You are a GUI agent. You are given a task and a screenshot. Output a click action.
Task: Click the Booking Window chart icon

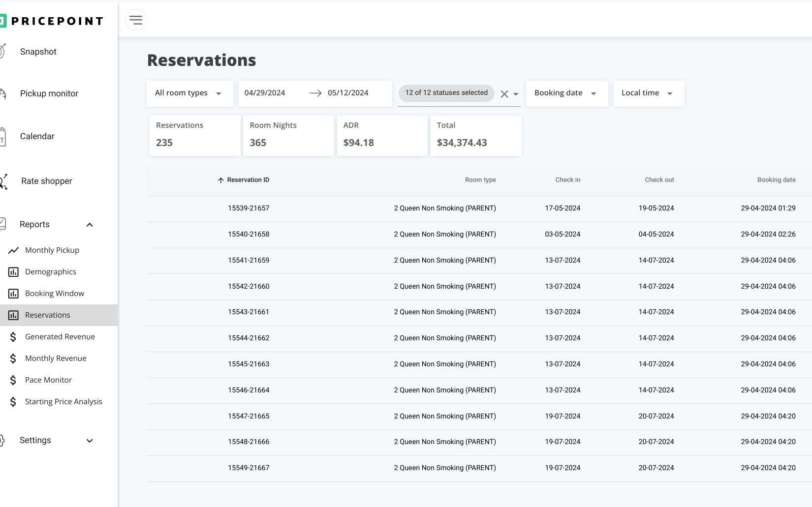coord(13,294)
